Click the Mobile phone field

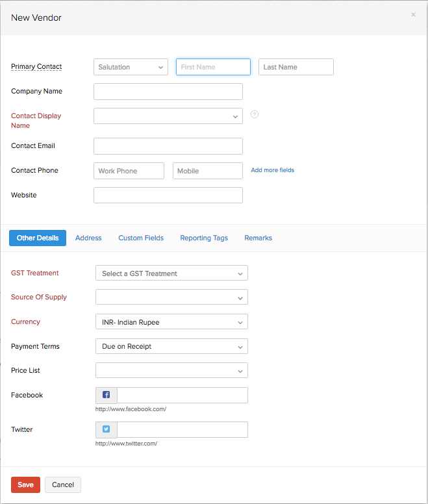[x=208, y=171]
